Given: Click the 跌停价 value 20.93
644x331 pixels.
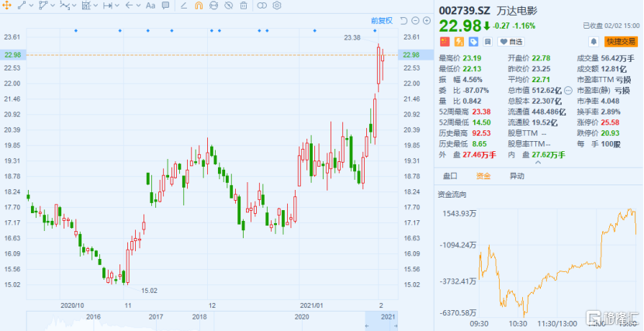Looking at the screenshot, I should click(x=610, y=133).
